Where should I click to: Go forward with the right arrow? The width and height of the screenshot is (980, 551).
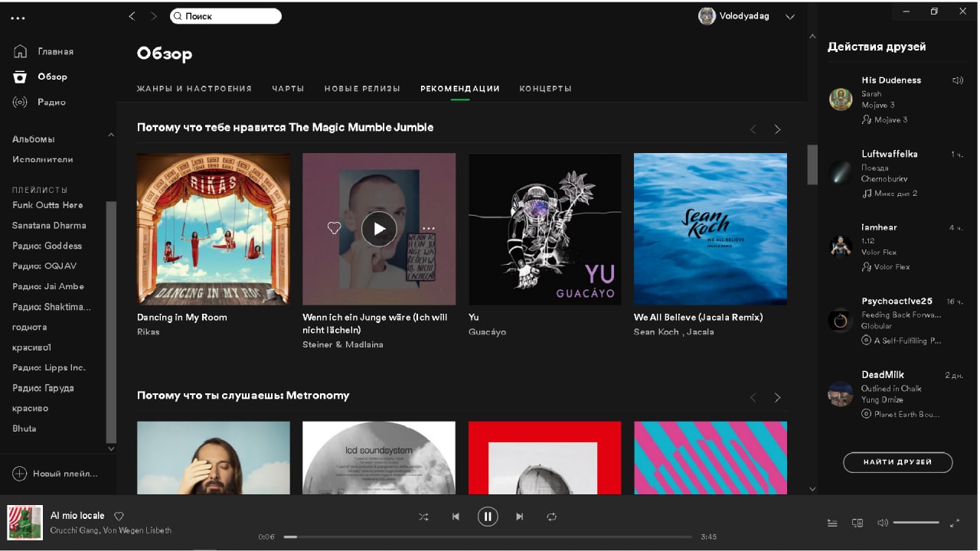(x=154, y=16)
